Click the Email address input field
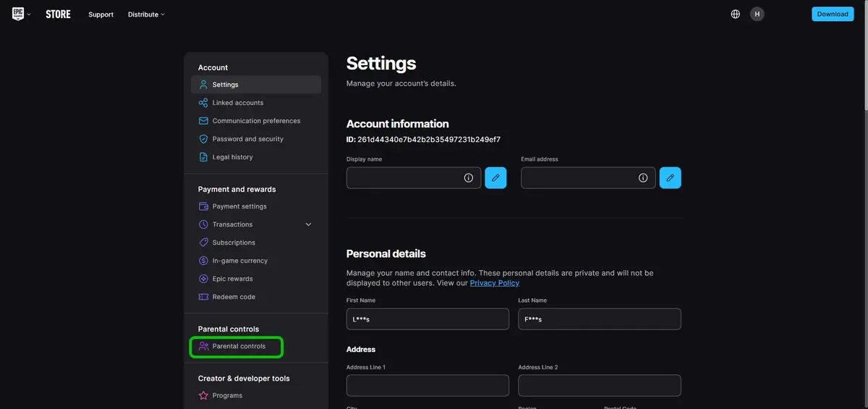 pyautogui.click(x=588, y=178)
